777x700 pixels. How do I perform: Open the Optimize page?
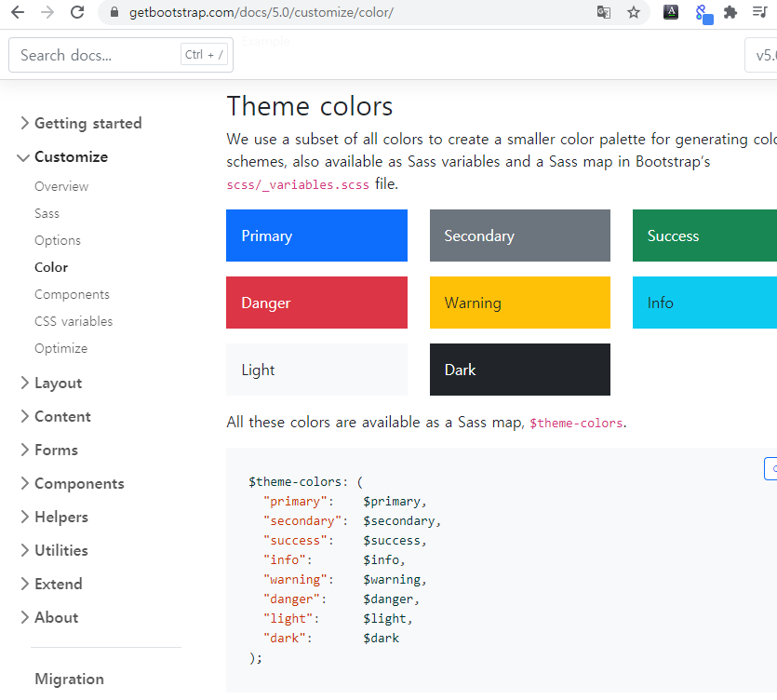pos(61,348)
